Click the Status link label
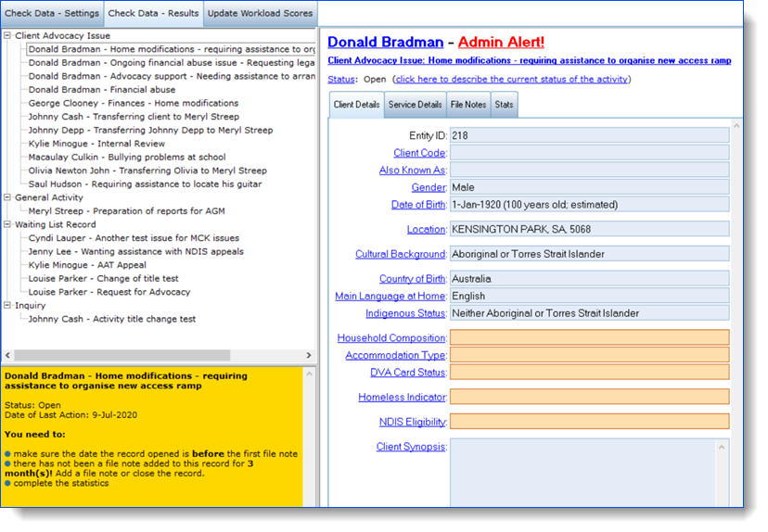The height and width of the screenshot is (532, 768). [x=341, y=80]
